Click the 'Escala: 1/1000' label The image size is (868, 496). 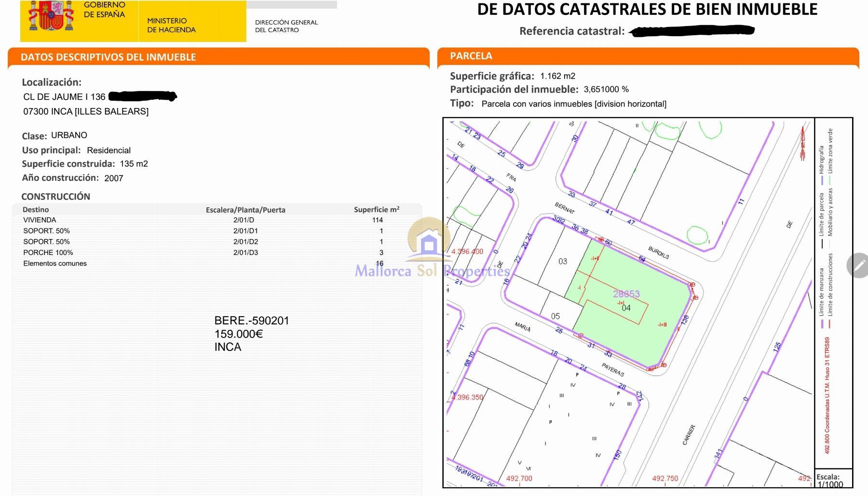tap(830, 481)
